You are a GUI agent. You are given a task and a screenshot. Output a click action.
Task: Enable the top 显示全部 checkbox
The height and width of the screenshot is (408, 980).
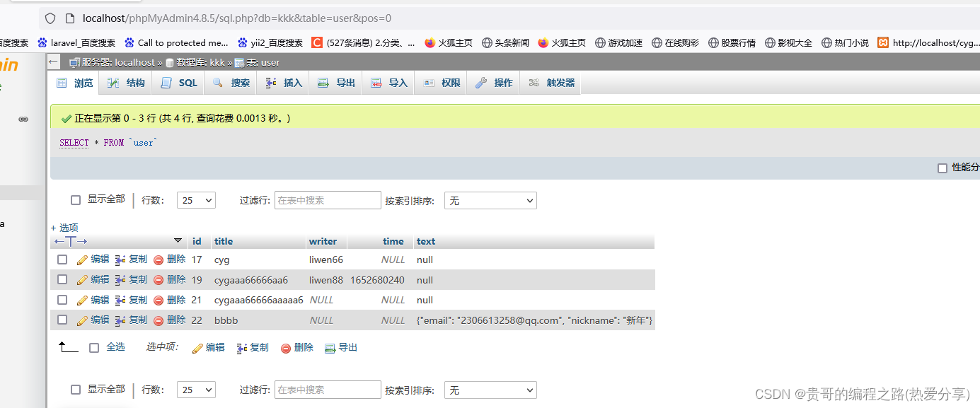click(76, 200)
